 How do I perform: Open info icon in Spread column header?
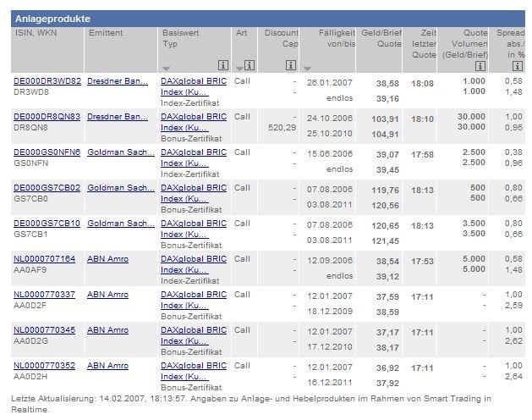518,65
